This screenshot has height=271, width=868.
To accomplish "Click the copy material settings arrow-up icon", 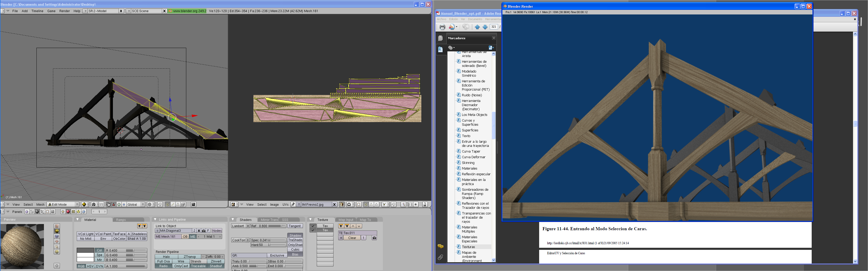I will coord(139,226).
